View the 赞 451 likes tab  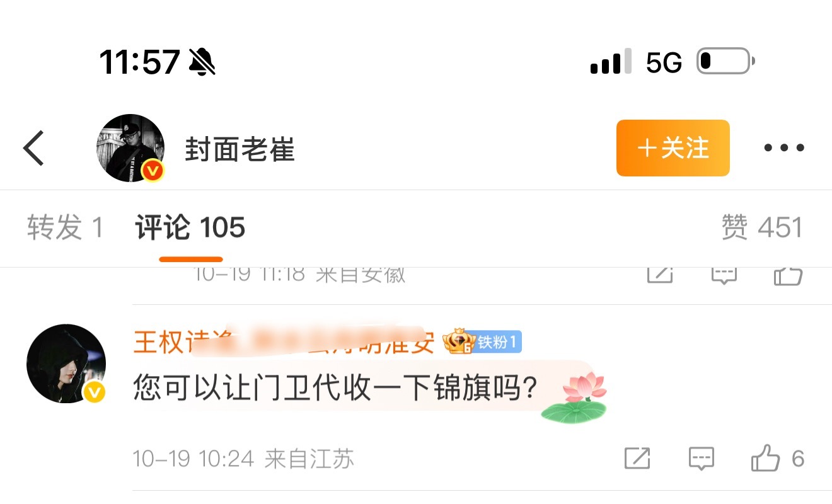coord(762,227)
